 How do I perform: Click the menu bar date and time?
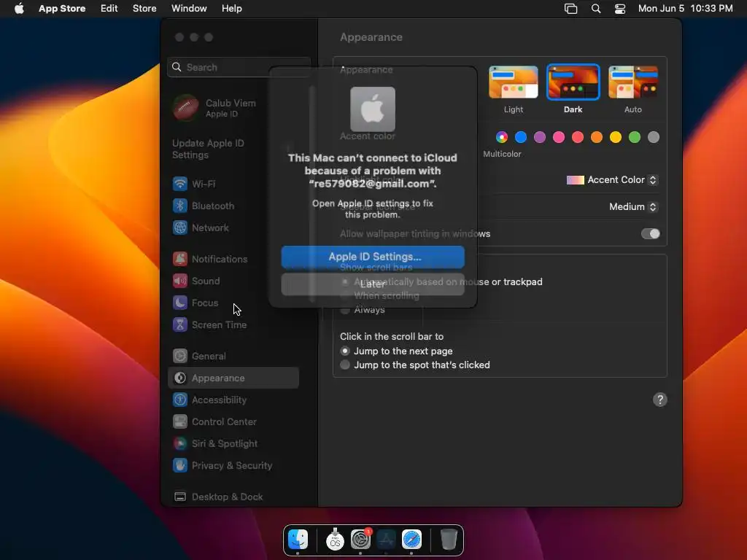pos(685,9)
